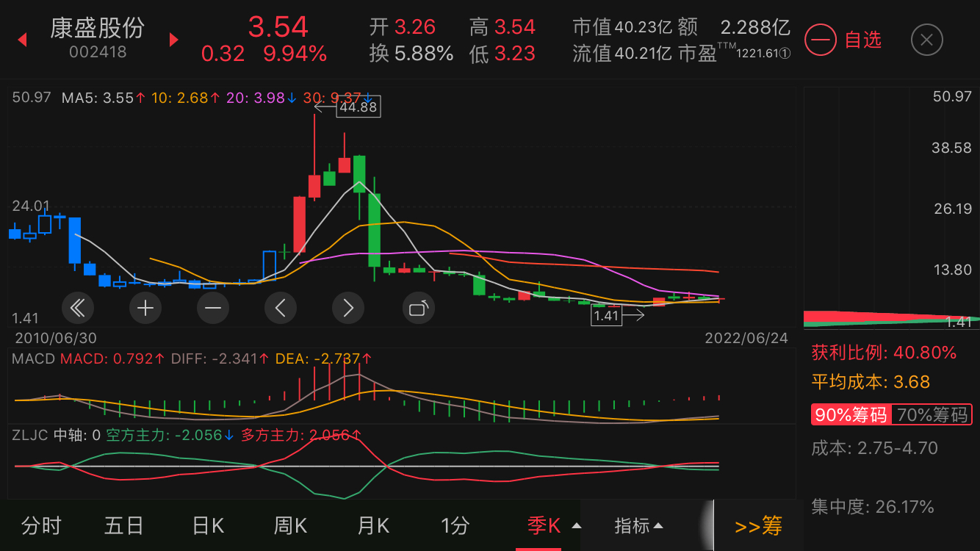Tap the 44.88 high price marker
The image size is (980, 551).
tap(359, 107)
